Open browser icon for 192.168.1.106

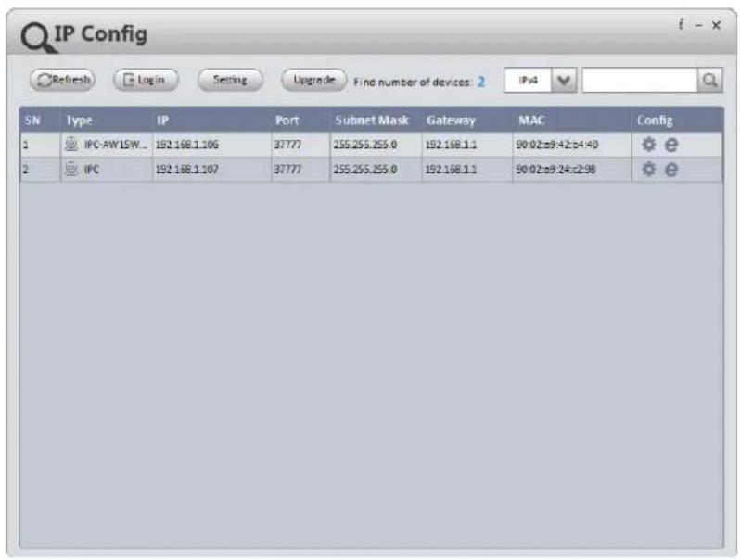pyautogui.click(x=671, y=145)
